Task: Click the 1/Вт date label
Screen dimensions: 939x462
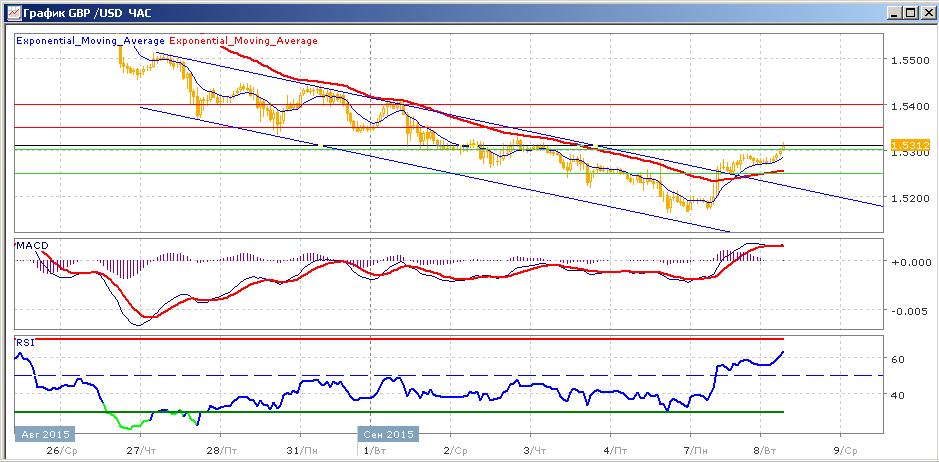Action: click(375, 449)
